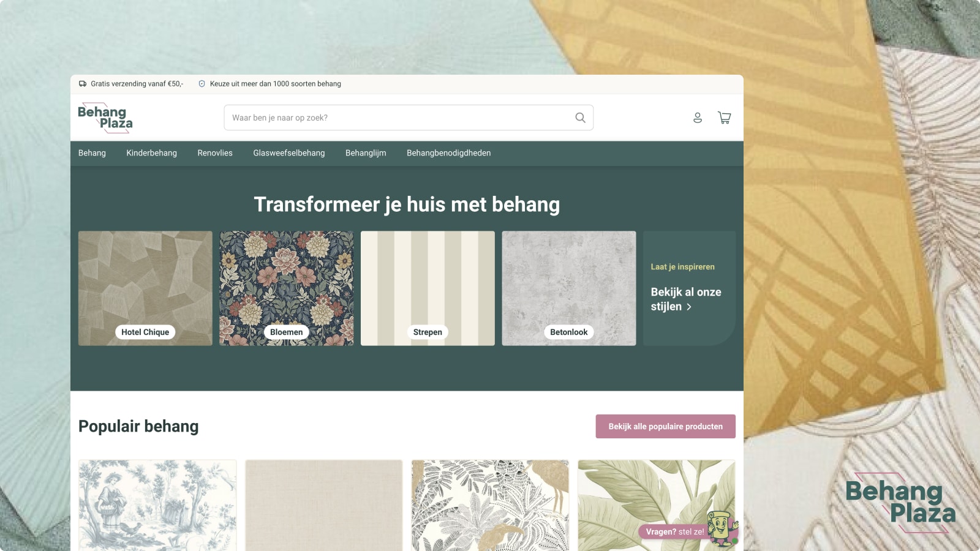This screenshot has height=551, width=980.
Task: Open the Hotel Chique style tile
Action: [145, 288]
